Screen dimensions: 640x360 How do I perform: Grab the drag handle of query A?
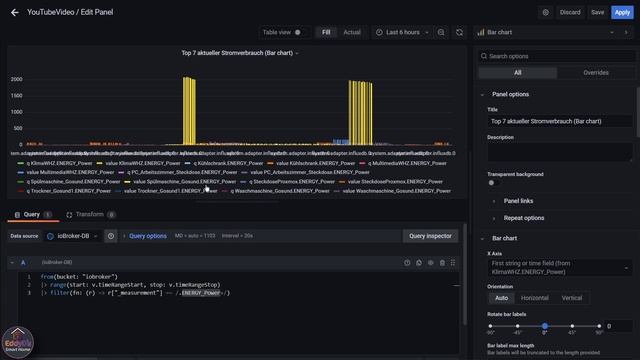(x=453, y=263)
